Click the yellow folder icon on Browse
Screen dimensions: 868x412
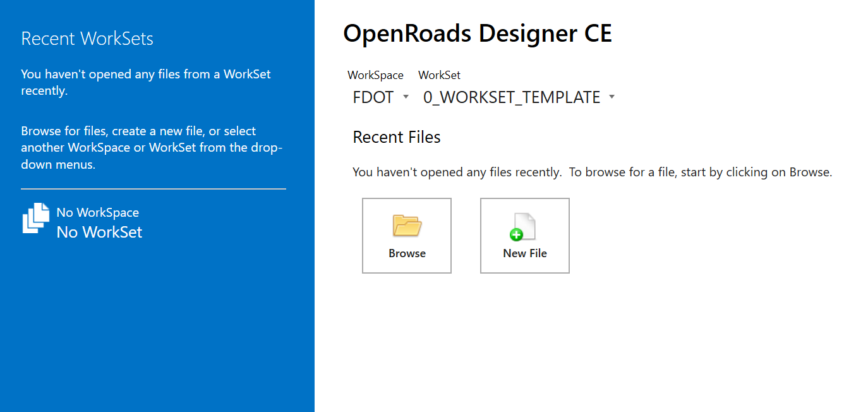pyautogui.click(x=407, y=226)
